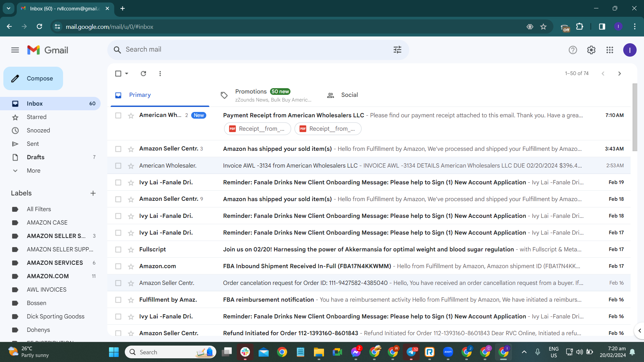The image size is (644, 362).
Task: Star the Fullscript email
Action: click(x=131, y=250)
